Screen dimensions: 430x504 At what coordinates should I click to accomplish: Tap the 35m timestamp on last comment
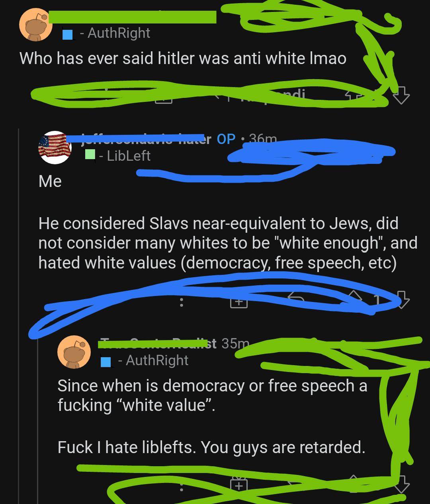coord(235,343)
